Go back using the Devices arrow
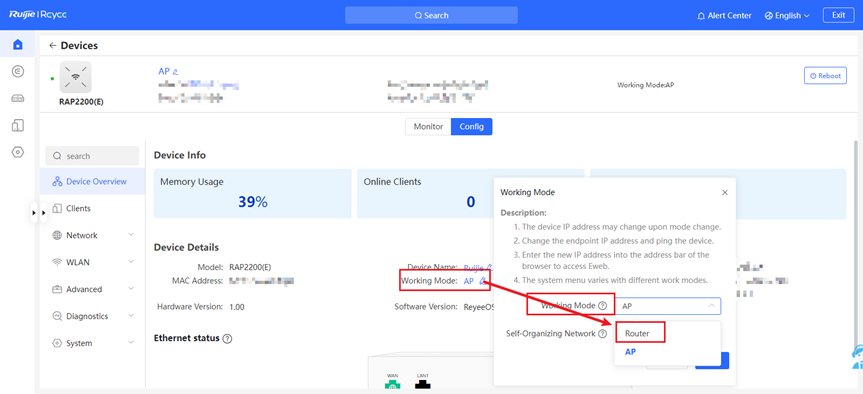This screenshot has height=394, width=863. click(53, 46)
